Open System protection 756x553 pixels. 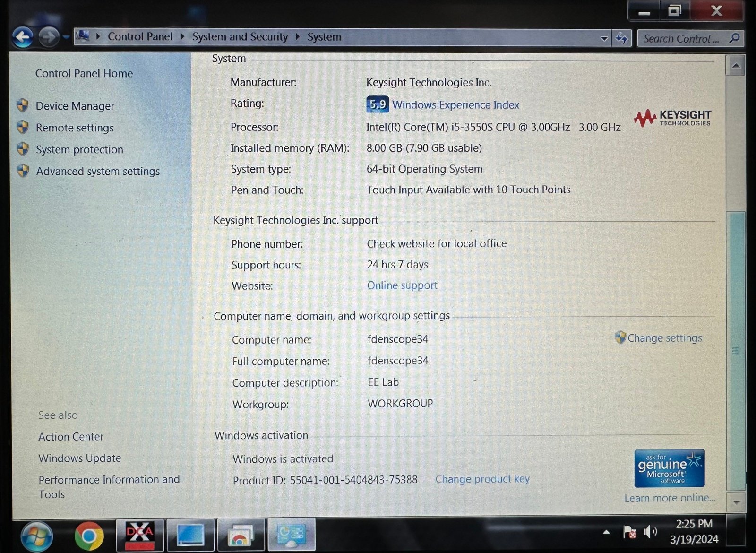[79, 149]
